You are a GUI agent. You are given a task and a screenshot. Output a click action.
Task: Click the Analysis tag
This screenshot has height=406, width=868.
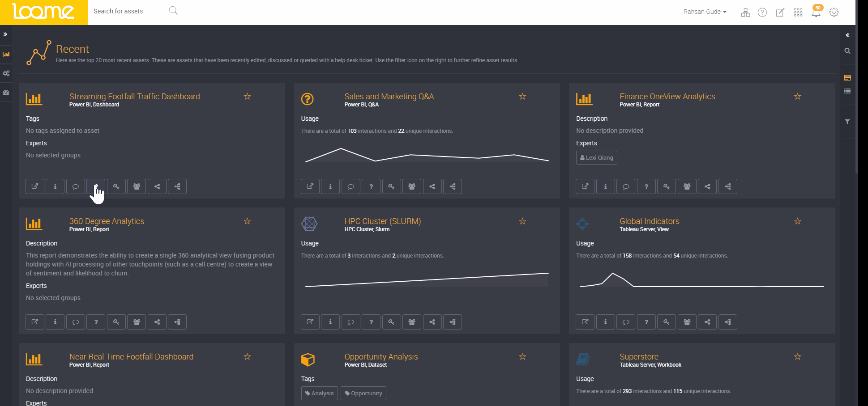pos(320,393)
